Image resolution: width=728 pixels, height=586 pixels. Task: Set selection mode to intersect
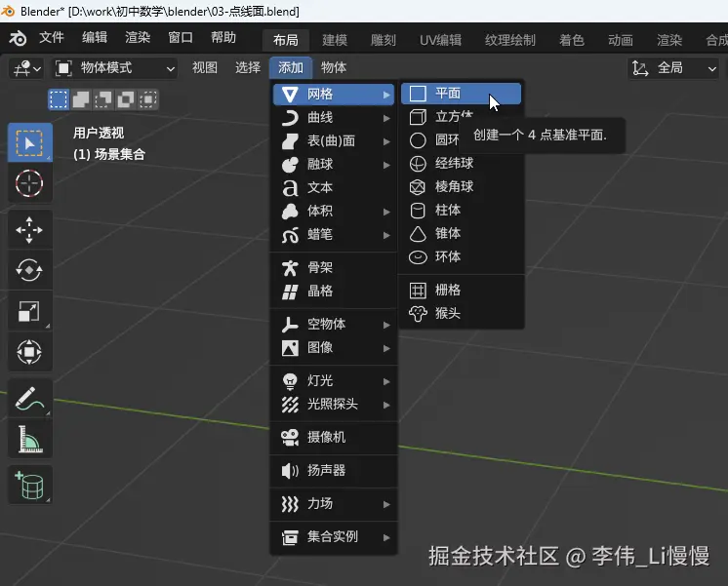coord(147,99)
